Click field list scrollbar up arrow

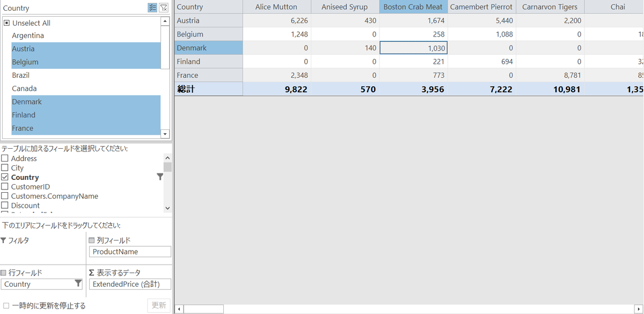tap(167, 158)
